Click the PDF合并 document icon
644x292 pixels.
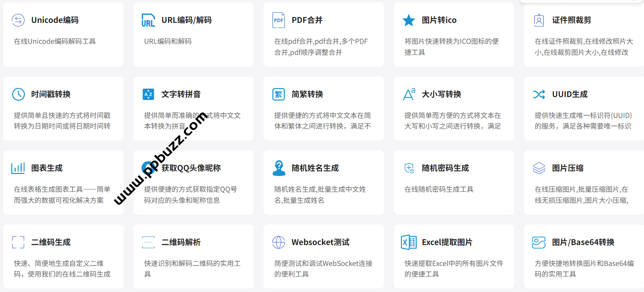279,20
